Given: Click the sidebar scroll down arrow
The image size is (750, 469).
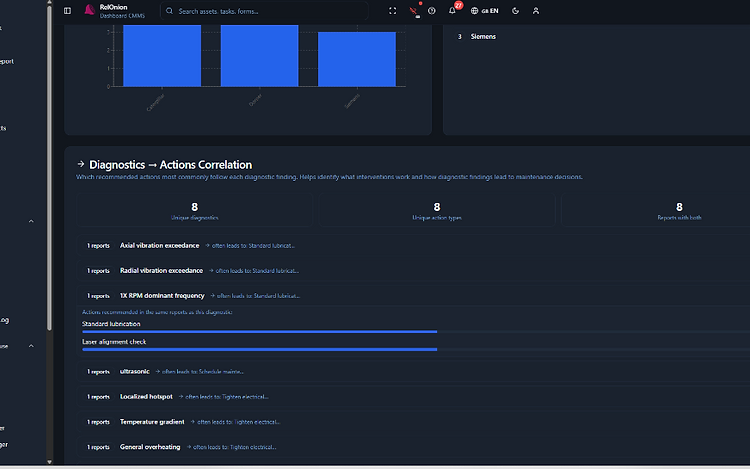Looking at the screenshot, I should pyautogui.click(x=49, y=462).
